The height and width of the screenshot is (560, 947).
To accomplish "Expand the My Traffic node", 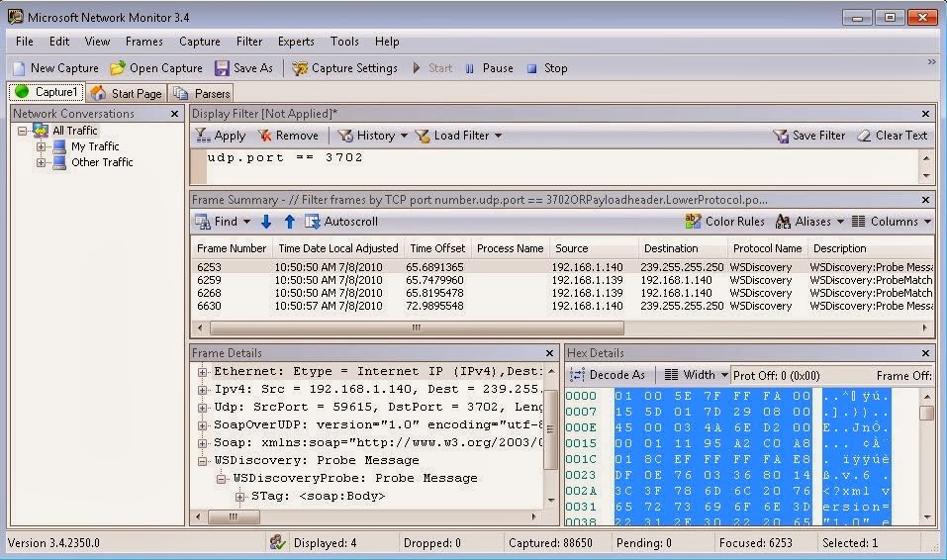I will click(x=41, y=146).
